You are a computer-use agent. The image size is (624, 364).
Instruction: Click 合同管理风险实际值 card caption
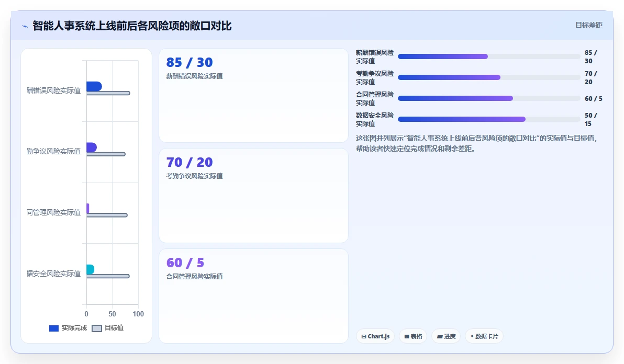(x=194, y=276)
